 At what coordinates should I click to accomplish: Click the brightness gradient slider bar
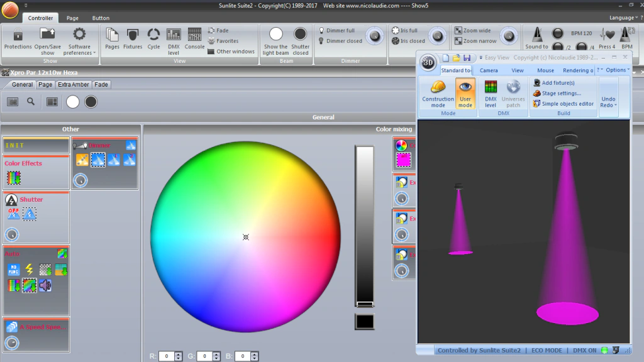click(x=364, y=226)
